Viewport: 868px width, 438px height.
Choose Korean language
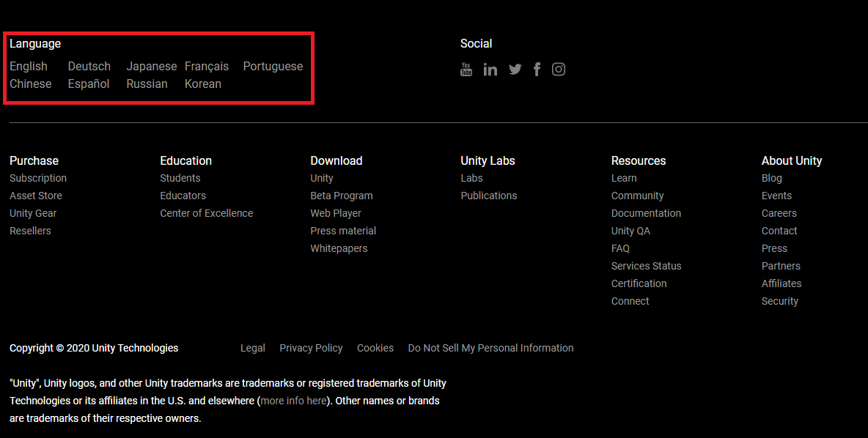[x=202, y=84]
